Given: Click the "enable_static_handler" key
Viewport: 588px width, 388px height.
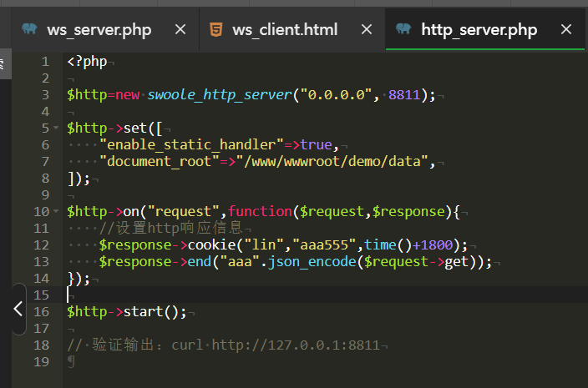Looking at the screenshot, I should (191, 144).
